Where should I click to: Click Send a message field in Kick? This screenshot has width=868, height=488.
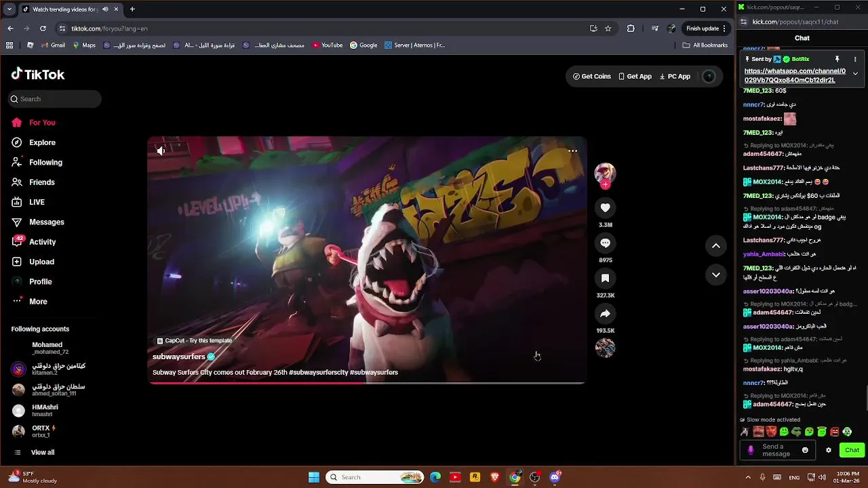tap(777, 450)
